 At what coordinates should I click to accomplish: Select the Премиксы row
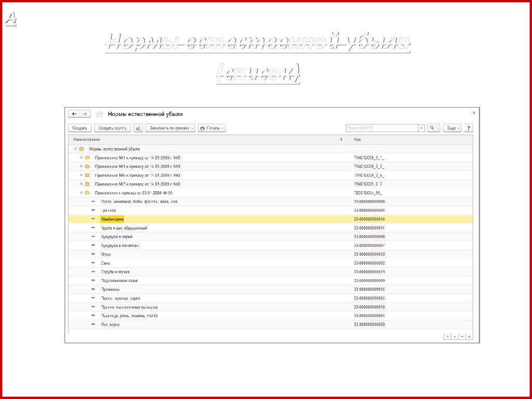(x=270, y=289)
